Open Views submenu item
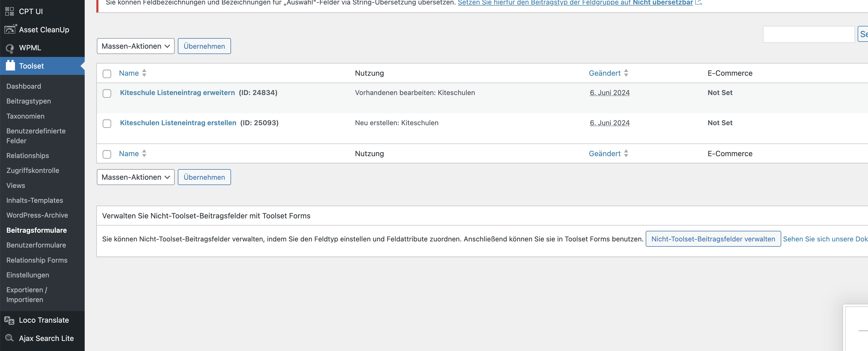 pyautogui.click(x=16, y=186)
